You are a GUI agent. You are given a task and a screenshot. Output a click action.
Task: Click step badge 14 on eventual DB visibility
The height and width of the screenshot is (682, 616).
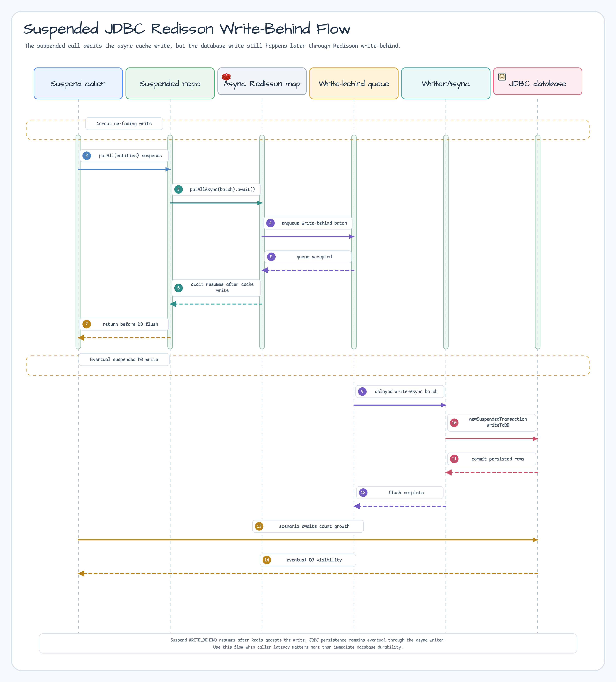[267, 560]
